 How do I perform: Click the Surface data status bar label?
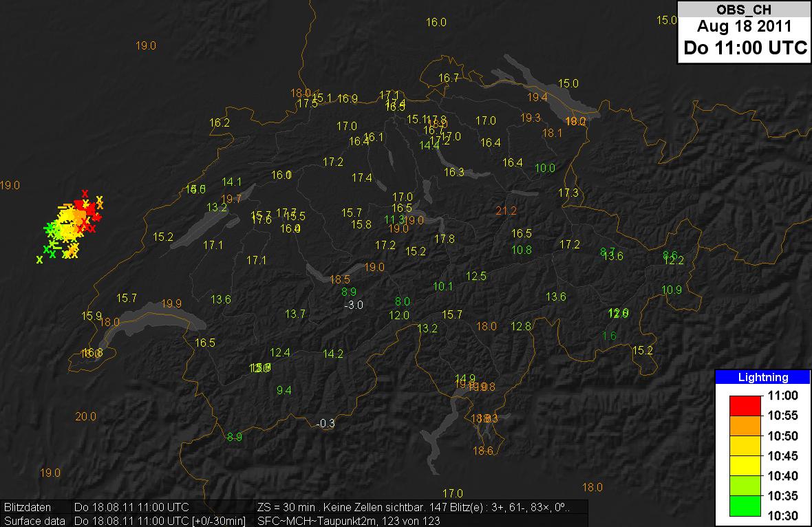pos(34,521)
